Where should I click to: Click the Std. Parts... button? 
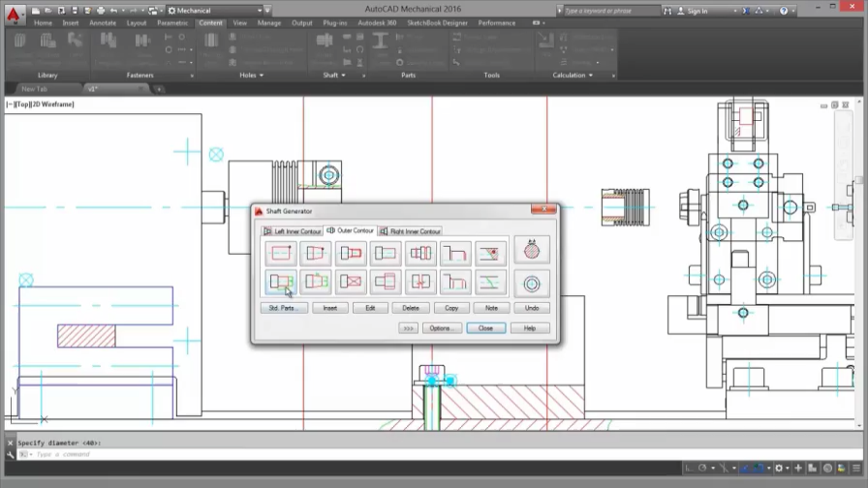(x=284, y=308)
